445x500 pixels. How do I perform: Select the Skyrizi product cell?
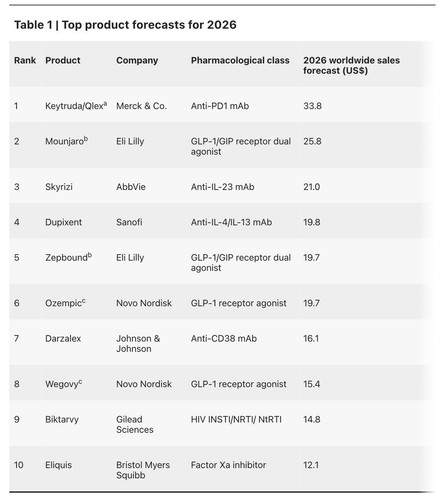(59, 187)
